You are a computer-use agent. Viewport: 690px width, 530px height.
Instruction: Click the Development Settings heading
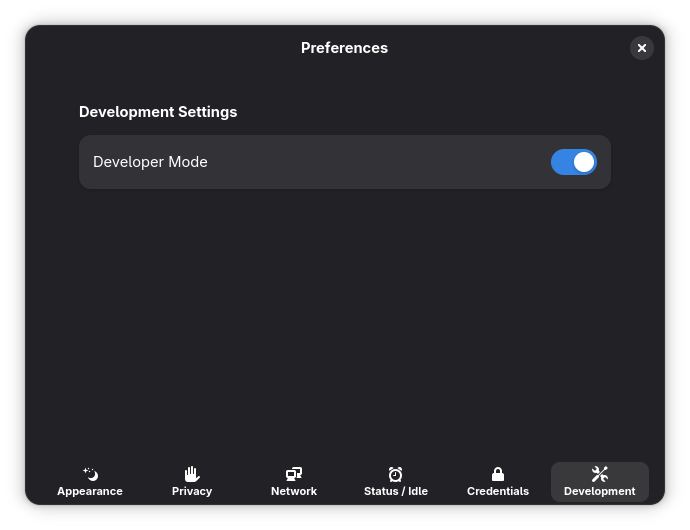coord(158,112)
